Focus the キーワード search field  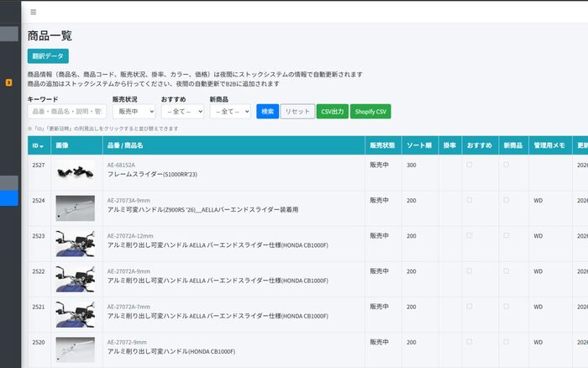(67, 112)
